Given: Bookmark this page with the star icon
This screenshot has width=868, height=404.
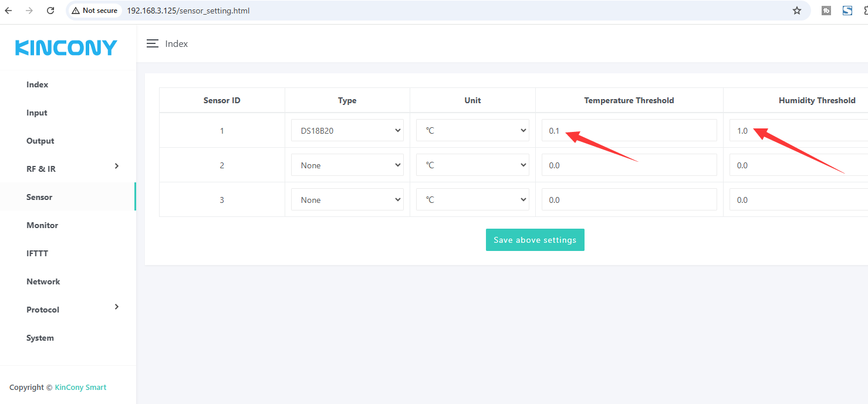Looking at the screenshot, I should click(x=796, y=11).
